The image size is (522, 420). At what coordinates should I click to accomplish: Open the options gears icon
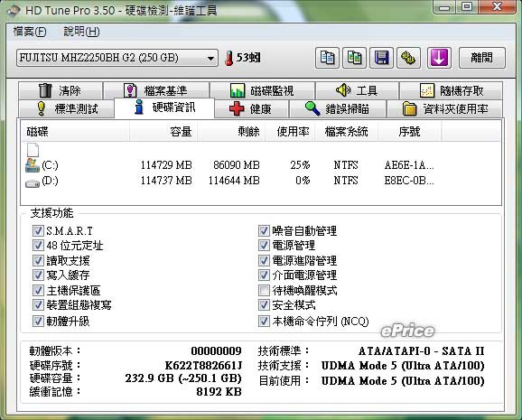408,58
